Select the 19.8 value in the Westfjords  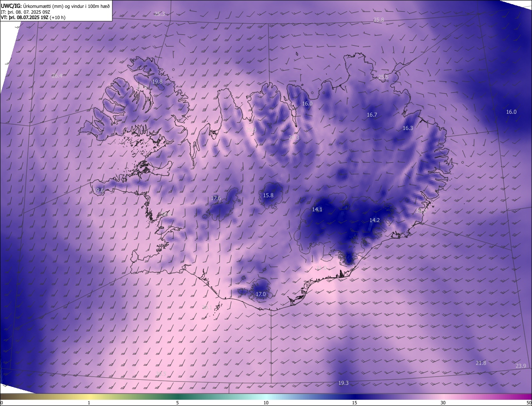[157, 82]
